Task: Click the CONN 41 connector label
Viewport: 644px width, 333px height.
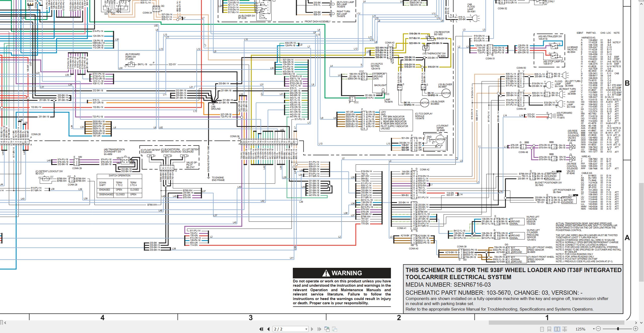Action: 402,228
